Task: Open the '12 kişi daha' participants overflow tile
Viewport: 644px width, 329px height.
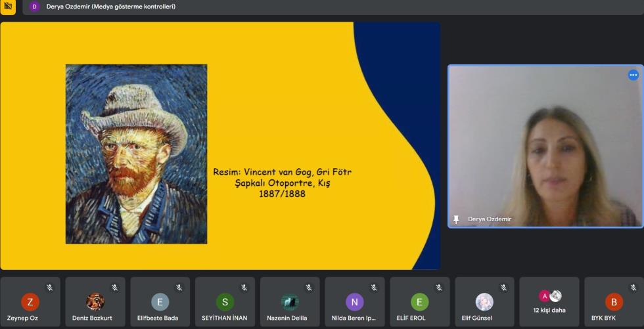Action: 549,302
